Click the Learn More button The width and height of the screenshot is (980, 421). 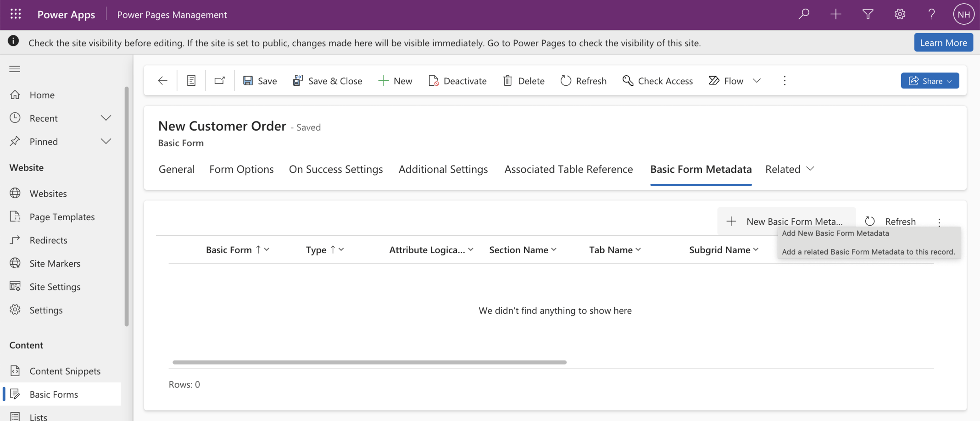pos(943,43)
